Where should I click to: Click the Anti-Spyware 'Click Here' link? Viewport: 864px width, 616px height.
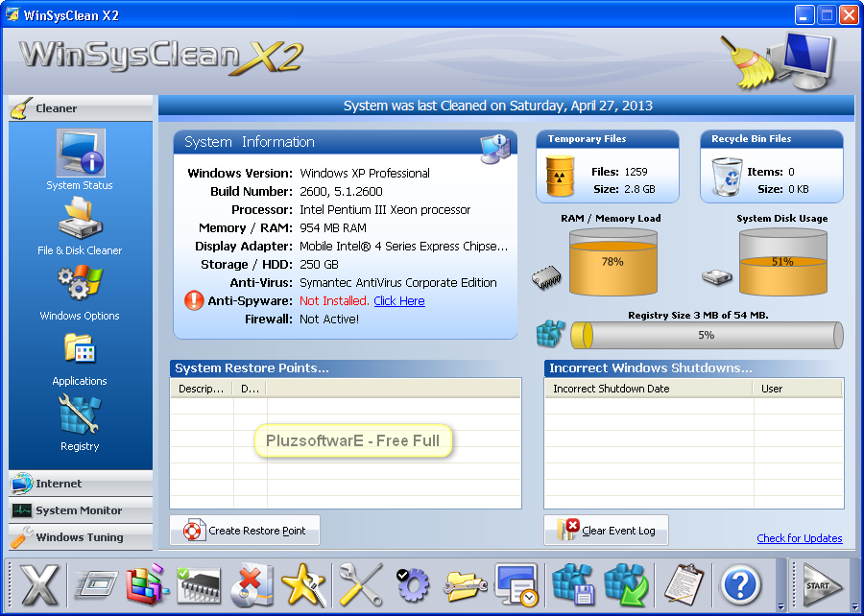399,301
